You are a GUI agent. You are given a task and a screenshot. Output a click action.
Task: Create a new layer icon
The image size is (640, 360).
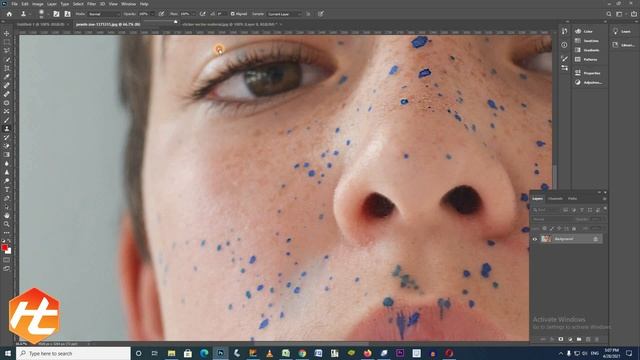coord(588,339)
